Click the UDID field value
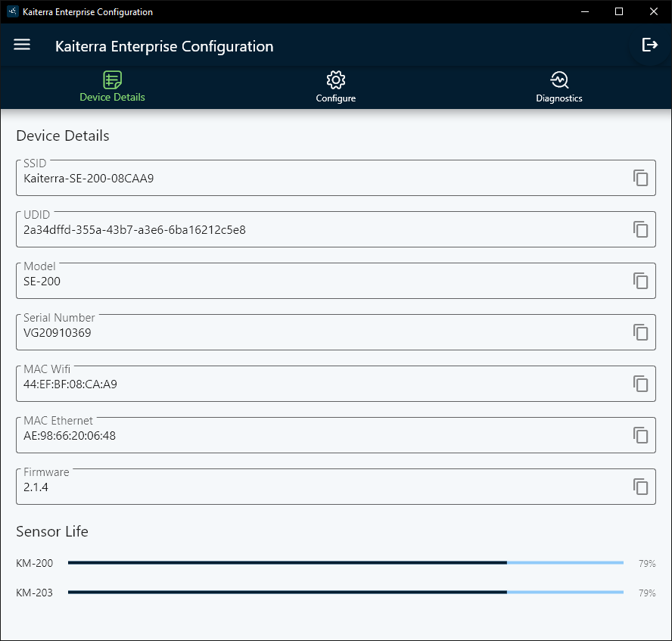 point(135,229)
